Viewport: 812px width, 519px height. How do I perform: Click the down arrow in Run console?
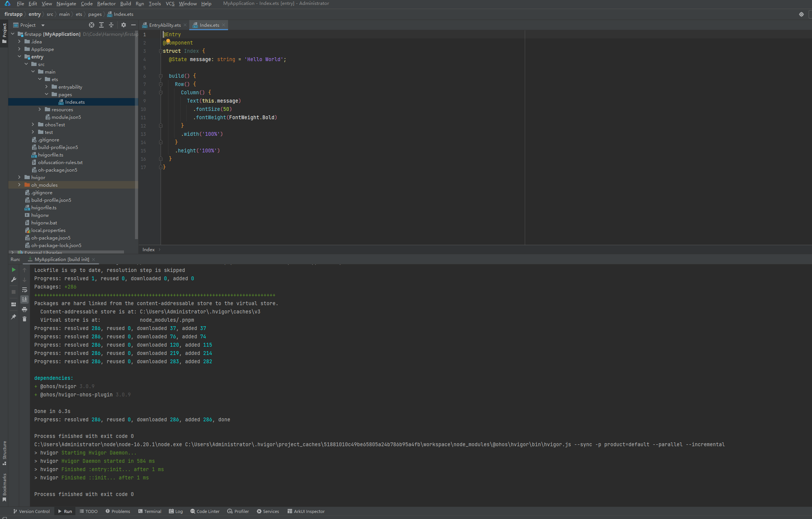click(x=25, y=279)
